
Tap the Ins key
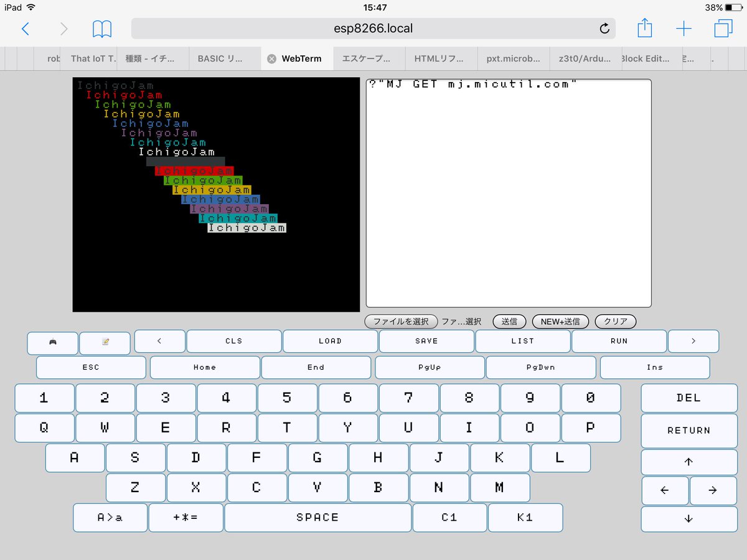pos(655,367)
